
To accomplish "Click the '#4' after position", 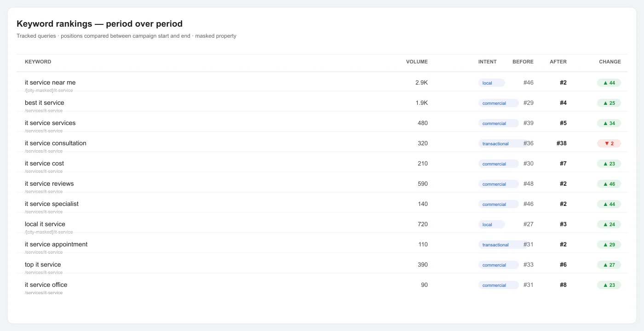I will click(563, 103).
